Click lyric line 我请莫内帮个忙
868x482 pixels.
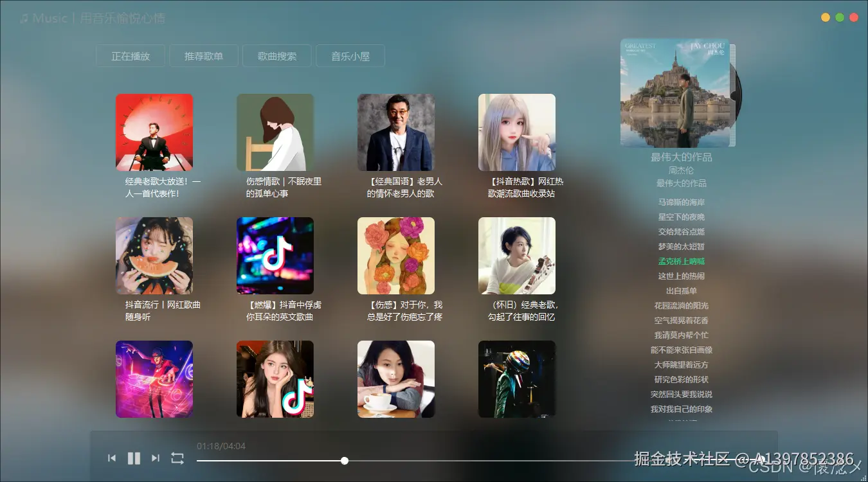click(682, 335)
